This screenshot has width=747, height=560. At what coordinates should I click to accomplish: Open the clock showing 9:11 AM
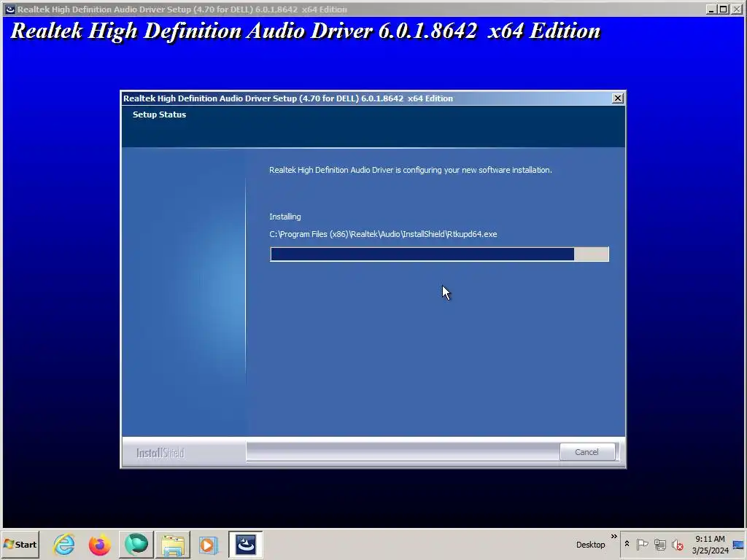pyautogui.click(x=710, y=539)
